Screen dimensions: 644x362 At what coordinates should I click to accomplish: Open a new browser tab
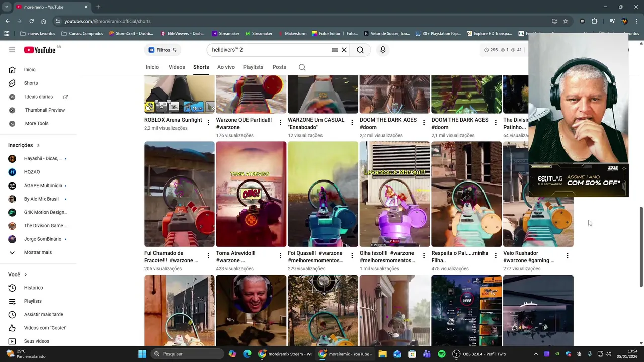pyautogui.click(x=98, y=7)
